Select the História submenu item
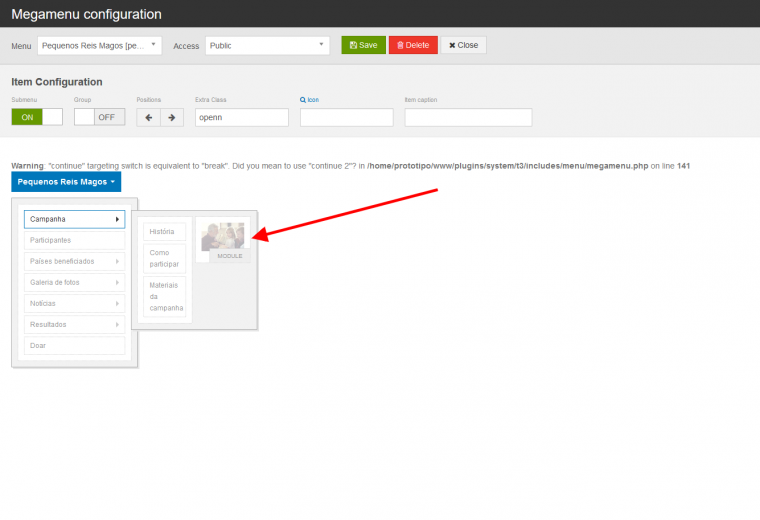Viewport: 760px width, 520px height. 164,232
